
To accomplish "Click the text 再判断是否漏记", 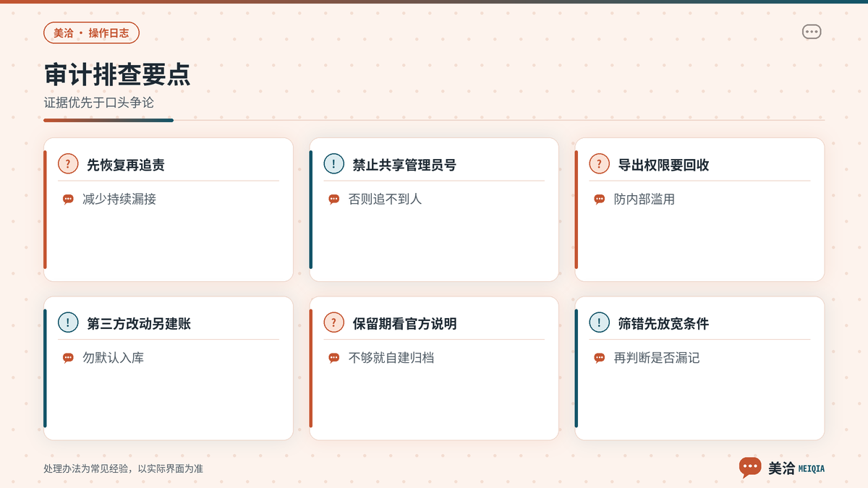I will [x=657, y=358].
